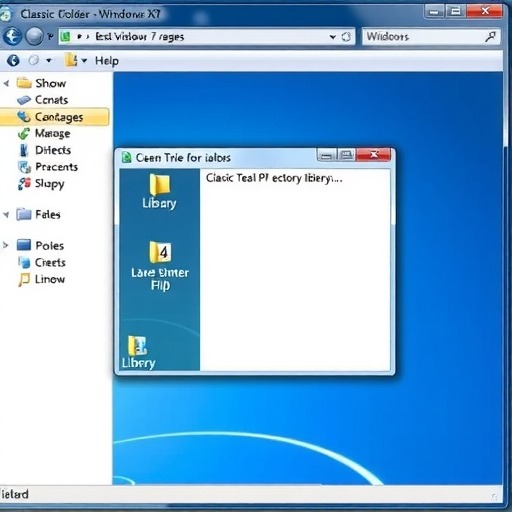Click the music note icon next to 'Linow'
The height and width of the screenshot is (512, 512).
click(24, 279)
